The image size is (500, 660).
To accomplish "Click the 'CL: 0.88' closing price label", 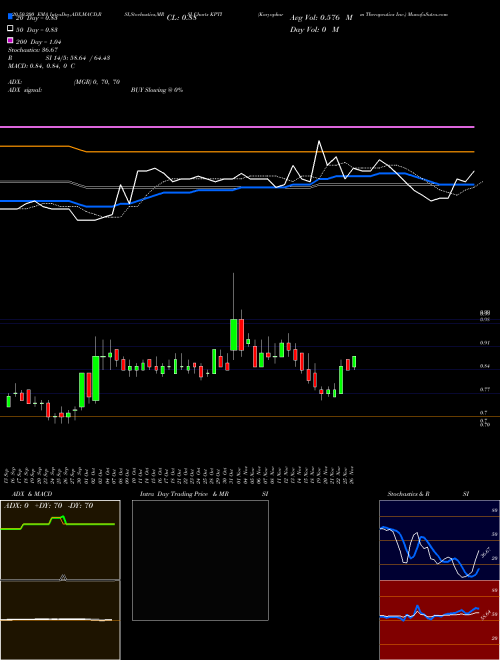I will click(x=181, y=18).
